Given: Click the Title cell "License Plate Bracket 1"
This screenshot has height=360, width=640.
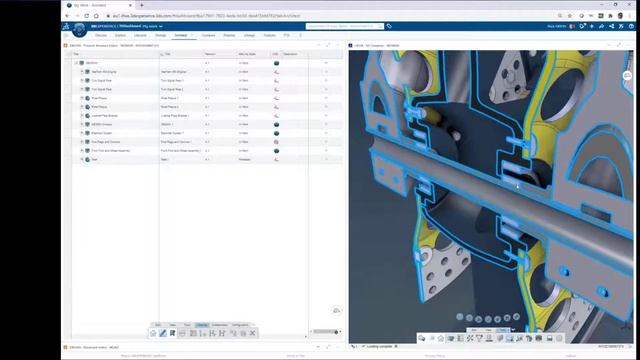Looking at the screenshot, I should pyautogui.click(x=174, y=116).
